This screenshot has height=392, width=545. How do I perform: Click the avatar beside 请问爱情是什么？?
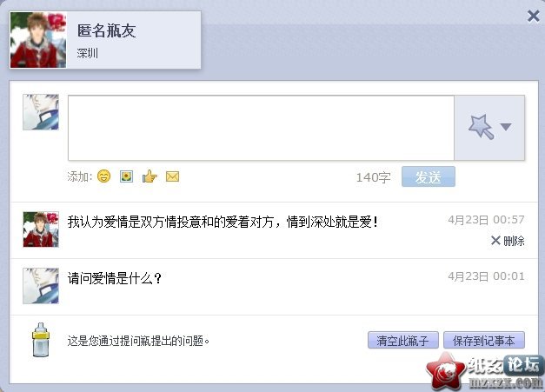[x=41, y=286]
